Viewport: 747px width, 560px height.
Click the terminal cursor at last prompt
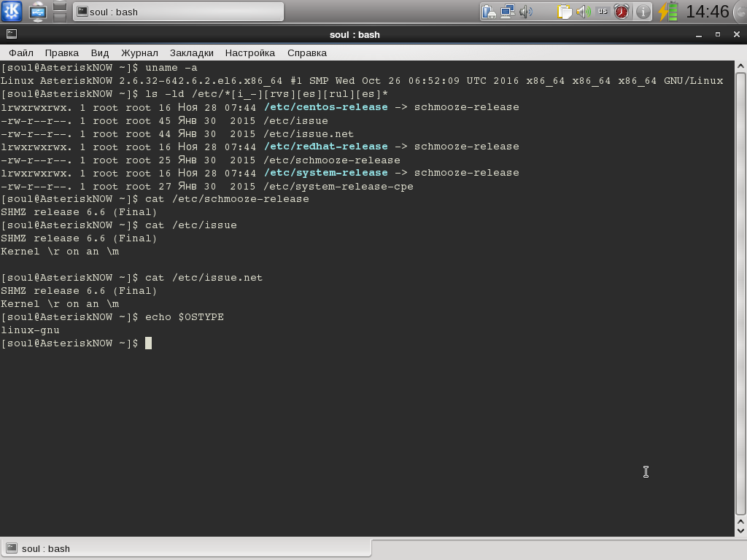tap(148, 343)
